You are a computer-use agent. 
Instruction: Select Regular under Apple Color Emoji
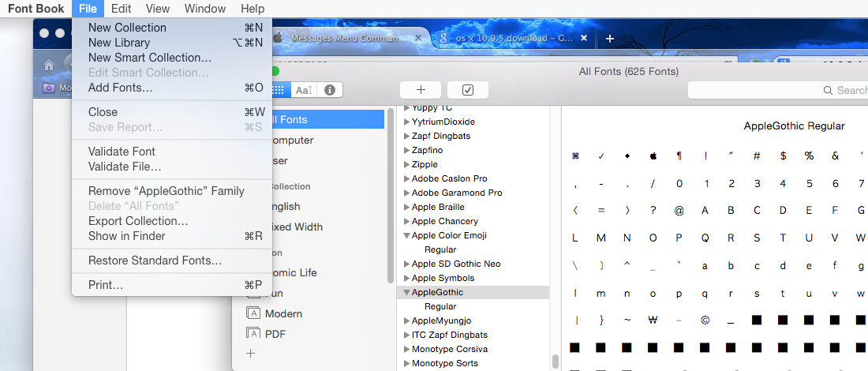coord(440,249)
